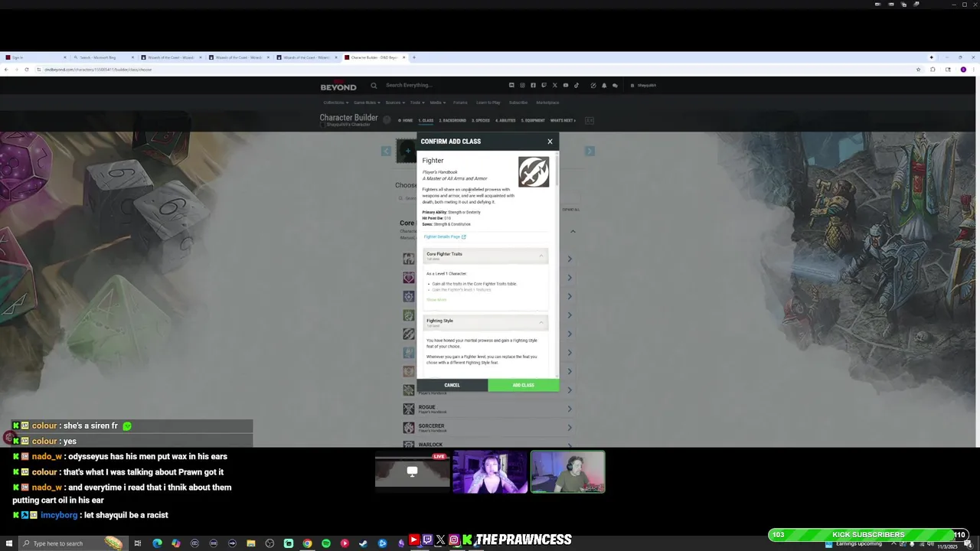Open the Marketplace menu link

coord(547,103)
